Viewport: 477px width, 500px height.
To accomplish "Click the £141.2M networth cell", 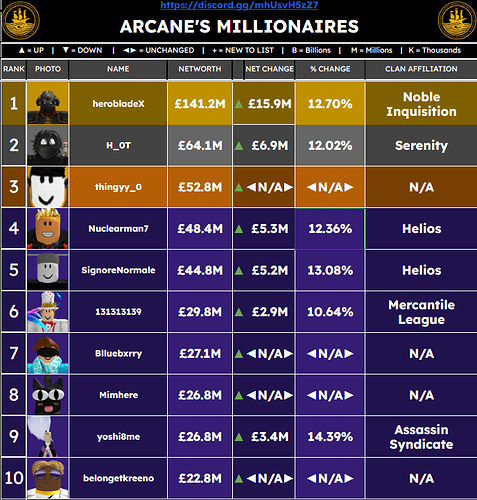I will tap(200, 104).
